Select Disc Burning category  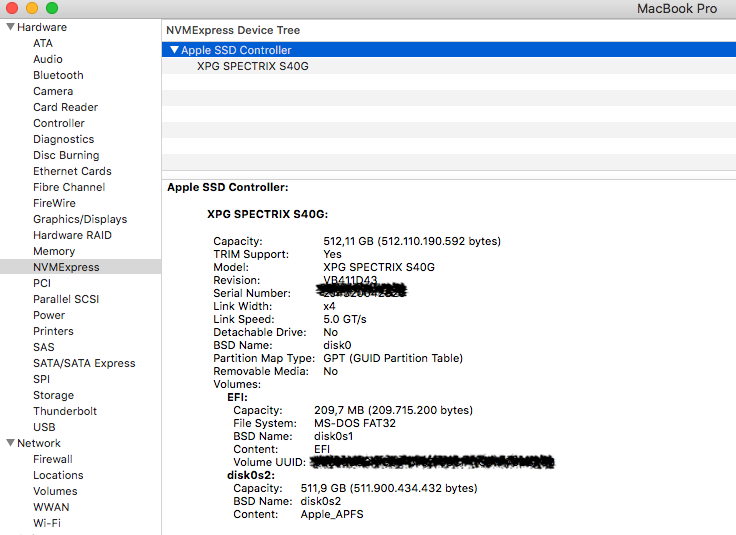tap(66, 155)
